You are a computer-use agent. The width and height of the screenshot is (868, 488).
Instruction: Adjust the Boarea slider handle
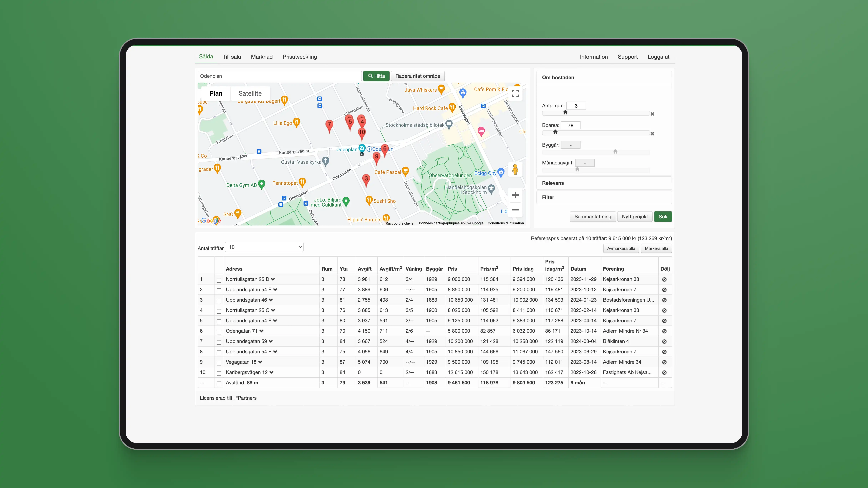tap(555, 132)
